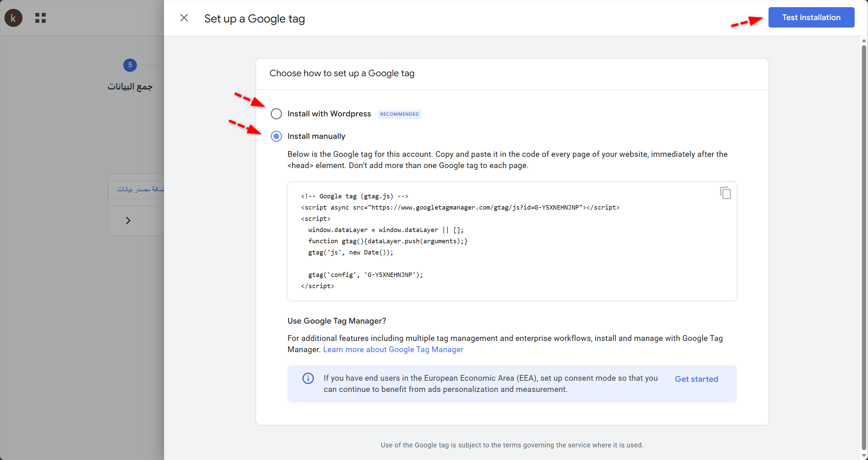Viewport: 868px width, 460px height.
Task: Select the Install with Wordpress option
Action: point(276,114)
